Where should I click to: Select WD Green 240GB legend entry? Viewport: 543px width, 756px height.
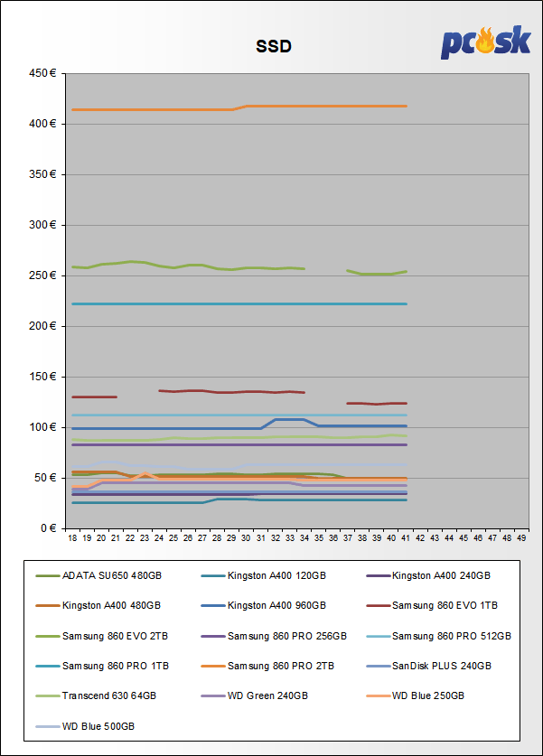coord(254,696)
